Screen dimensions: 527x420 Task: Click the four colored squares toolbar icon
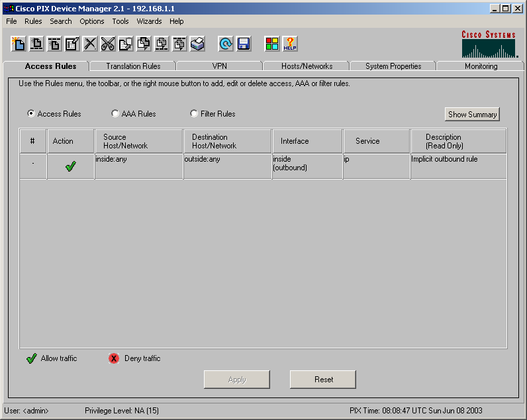click(x=272, y=44)
